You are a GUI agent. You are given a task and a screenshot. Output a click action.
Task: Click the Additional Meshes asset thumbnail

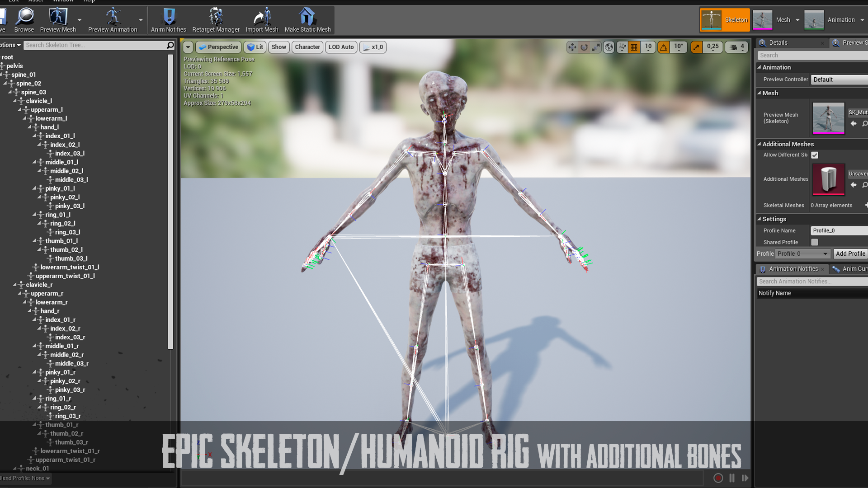(x=828, y=179)
